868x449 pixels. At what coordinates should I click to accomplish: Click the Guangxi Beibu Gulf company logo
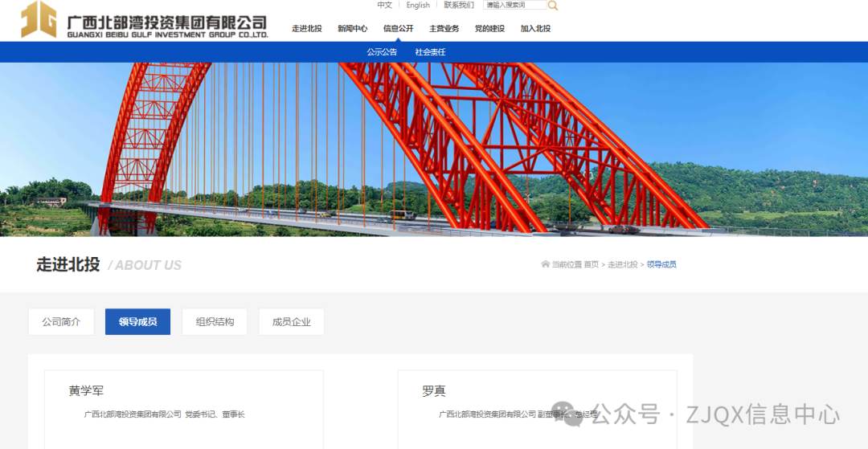click(145, 21)
